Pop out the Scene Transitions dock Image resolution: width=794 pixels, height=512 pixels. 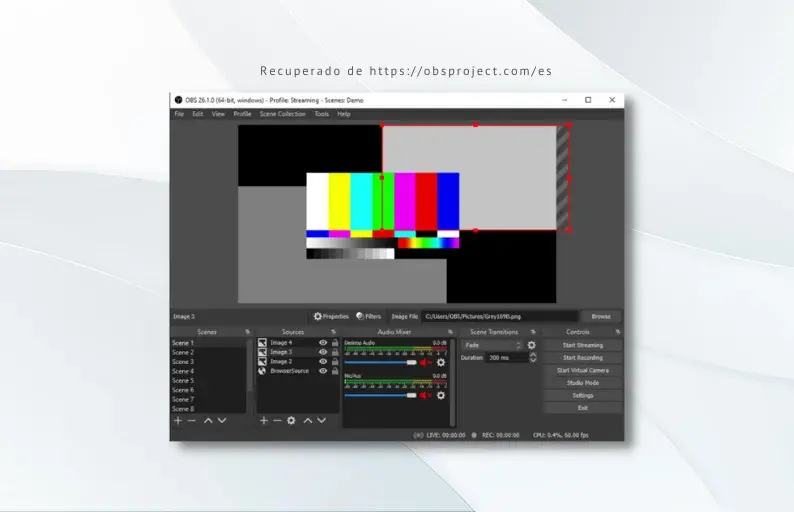[533, 332]
